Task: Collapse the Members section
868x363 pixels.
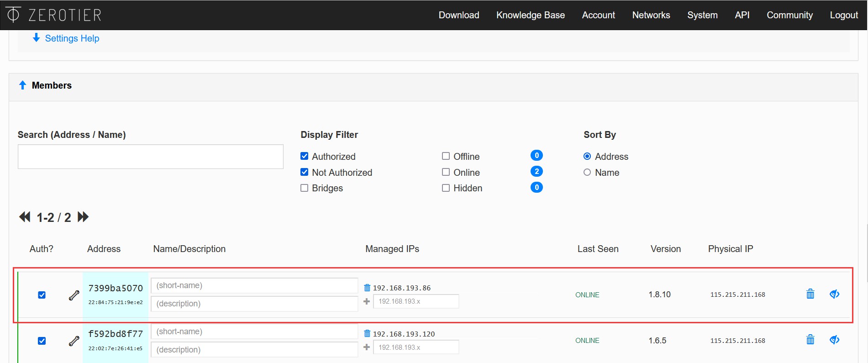Action: coord(22,85)
